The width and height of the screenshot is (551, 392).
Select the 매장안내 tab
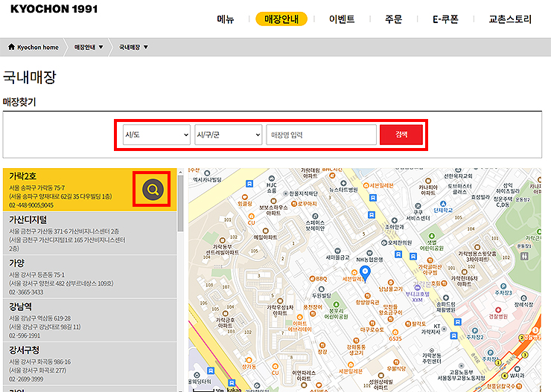pos(281,19)
